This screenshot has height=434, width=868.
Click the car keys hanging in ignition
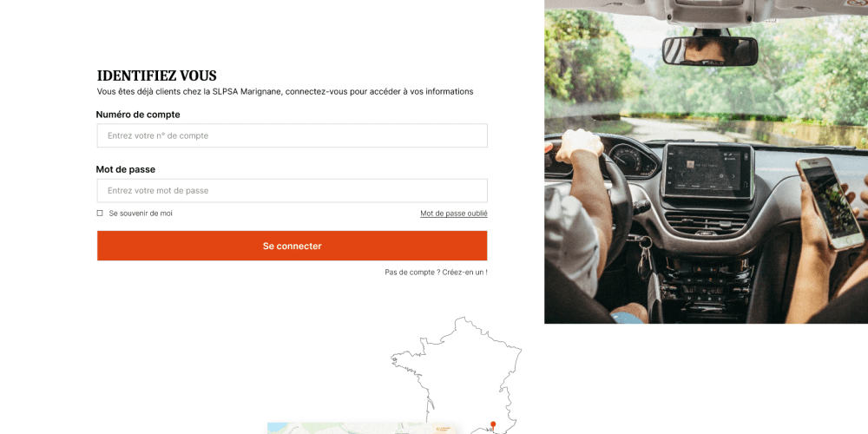pyautogui.click(x=644, y=258)
